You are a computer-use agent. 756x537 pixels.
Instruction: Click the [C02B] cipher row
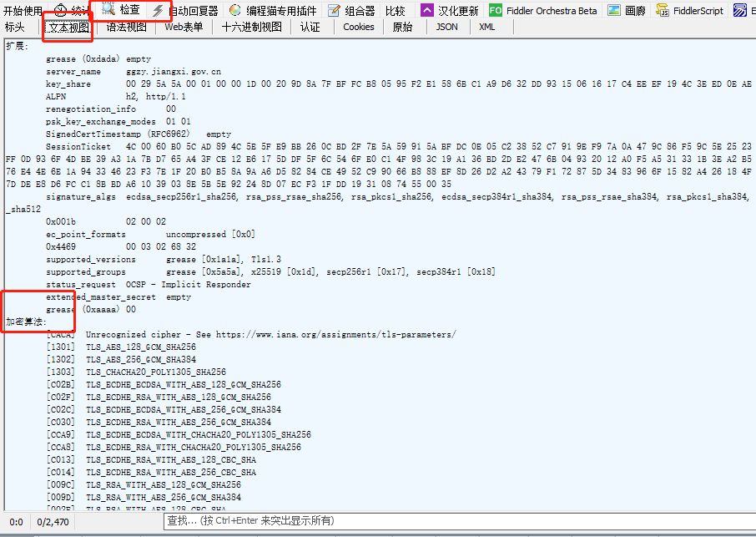point(164,384)
